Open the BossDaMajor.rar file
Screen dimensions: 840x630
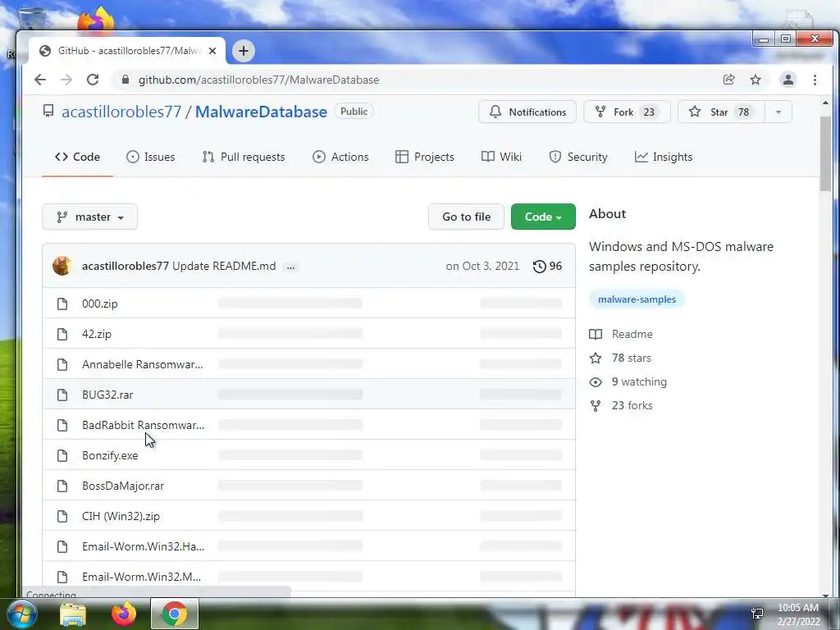click(x=123, y=486)
